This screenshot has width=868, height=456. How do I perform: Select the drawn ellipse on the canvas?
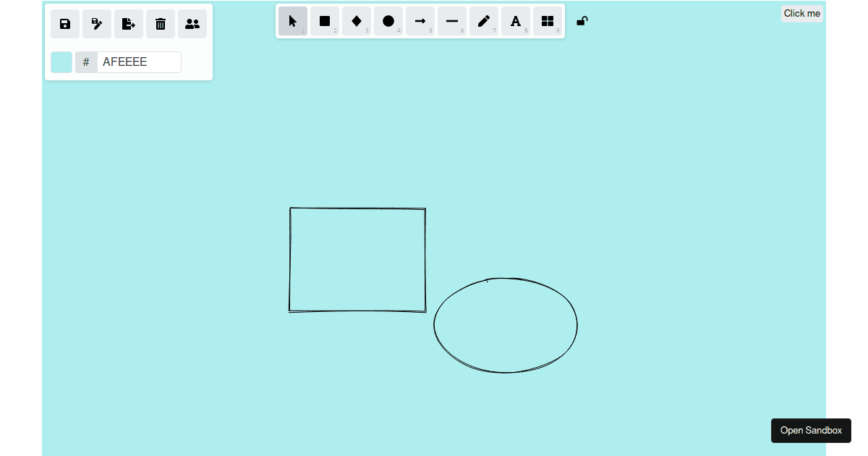[505, 325]
